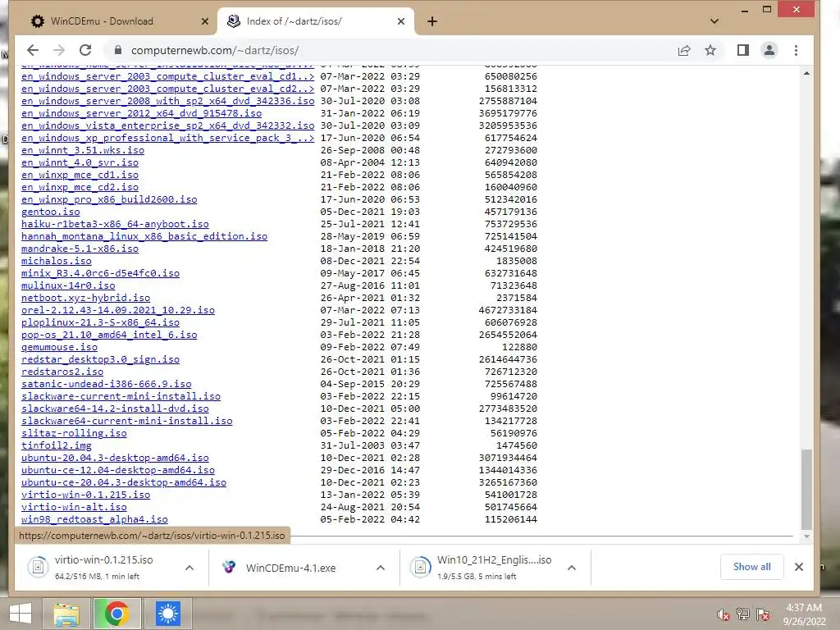
Task: Download orel-2.12.43-14.09.2021_10.29.iso
Action: click(x=118, y=310)
